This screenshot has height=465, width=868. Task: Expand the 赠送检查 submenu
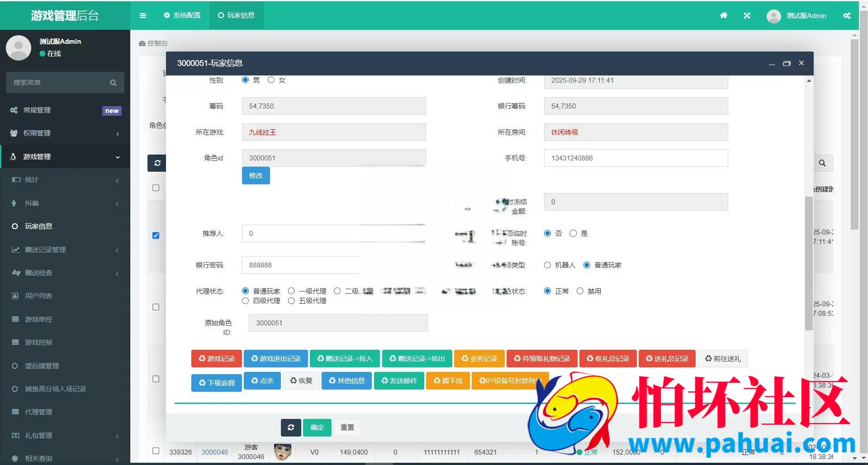[x=65, y=273]
